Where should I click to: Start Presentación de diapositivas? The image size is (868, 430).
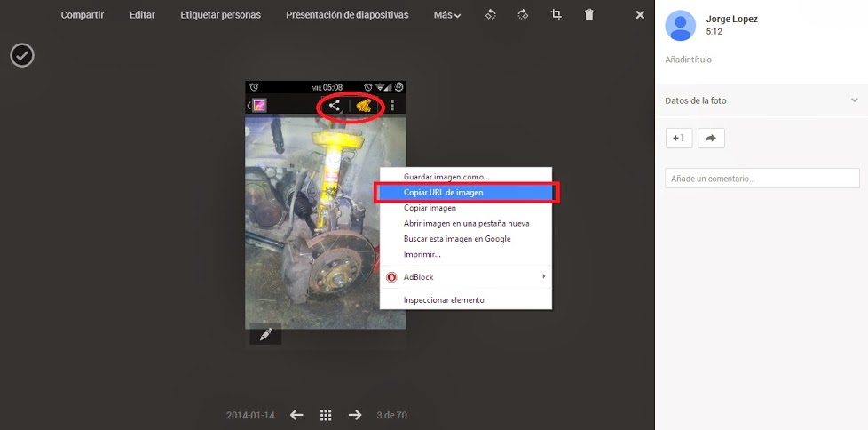click(x=347, y=15)
